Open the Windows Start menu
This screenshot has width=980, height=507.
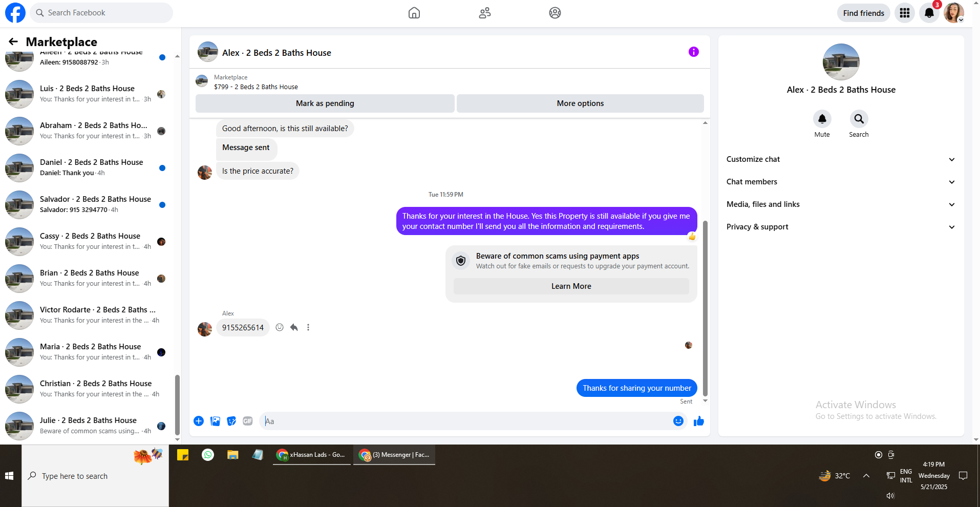coord(9,476)
